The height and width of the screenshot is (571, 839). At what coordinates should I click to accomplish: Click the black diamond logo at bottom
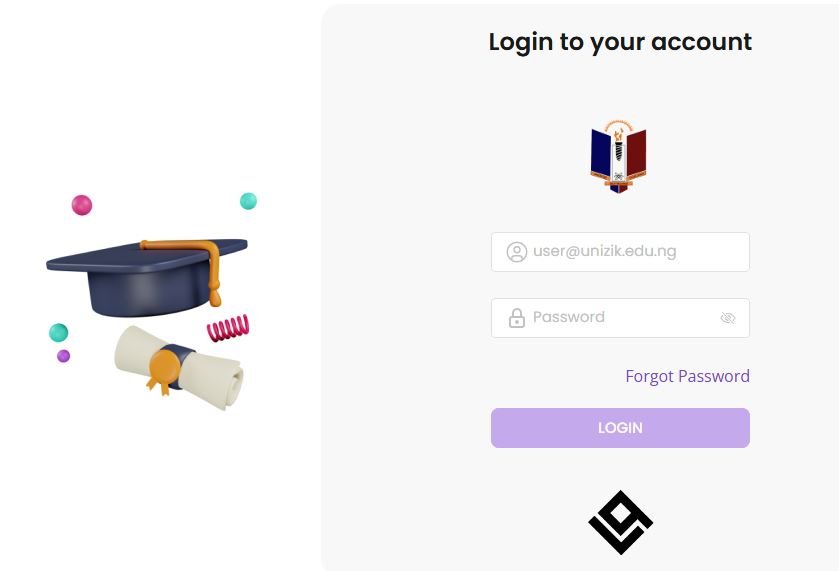(x=620, y=522)
